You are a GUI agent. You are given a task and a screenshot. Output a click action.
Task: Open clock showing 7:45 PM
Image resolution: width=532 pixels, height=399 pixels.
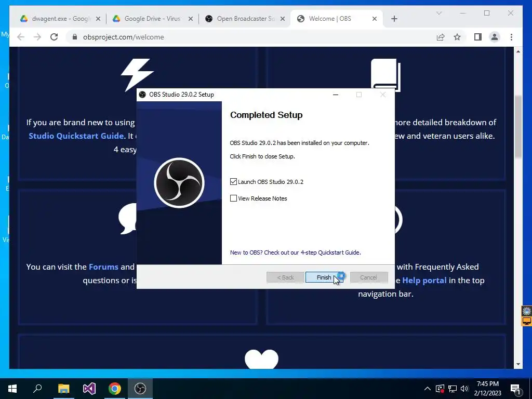click(487, 388)
